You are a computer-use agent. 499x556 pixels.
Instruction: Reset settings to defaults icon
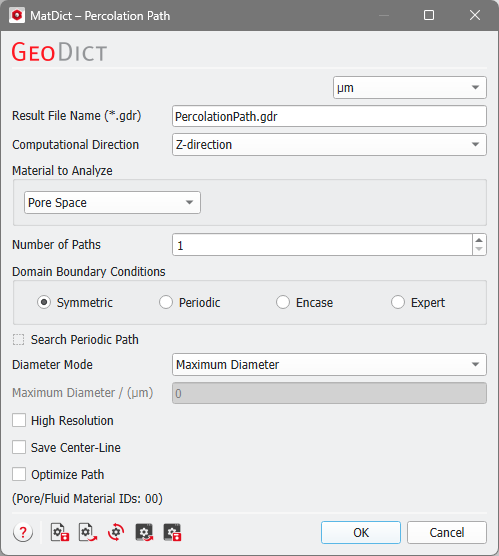tap(116, 532)
